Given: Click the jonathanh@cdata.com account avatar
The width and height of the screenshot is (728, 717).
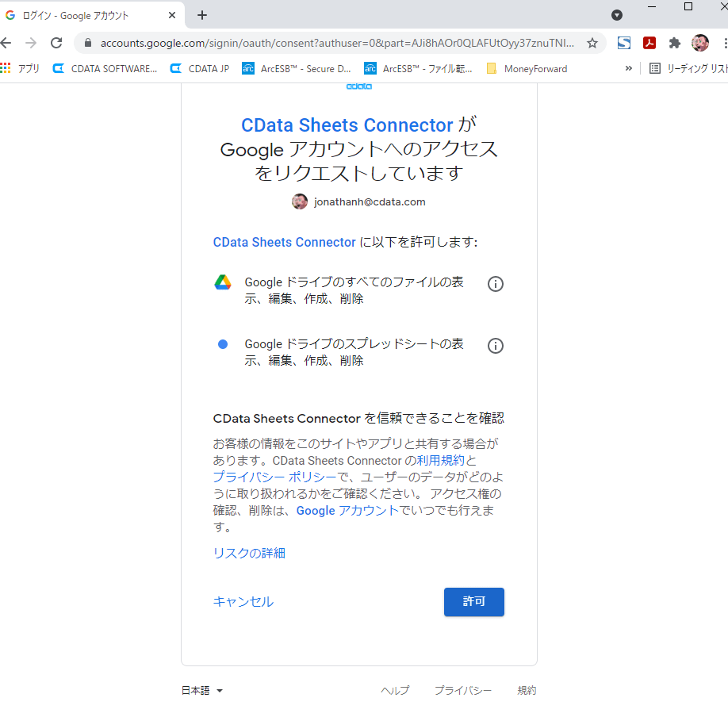Looking at the screenshot, I should [x=300, y=201].
